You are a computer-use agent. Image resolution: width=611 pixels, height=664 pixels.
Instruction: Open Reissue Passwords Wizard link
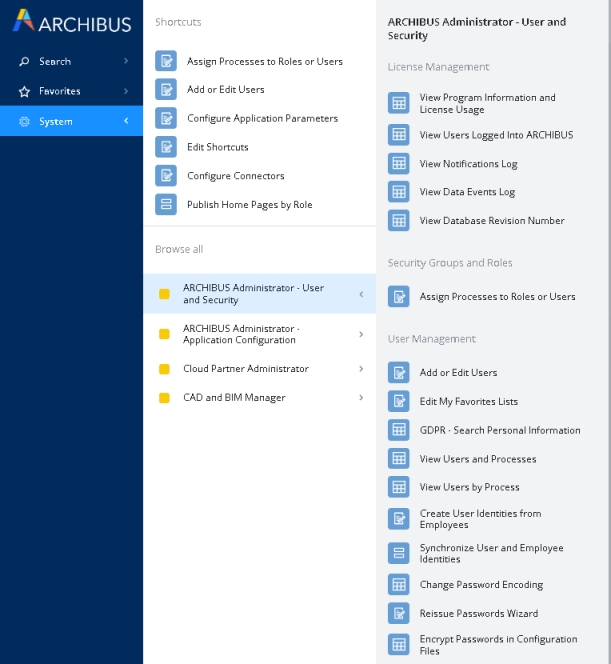(479, 613)
